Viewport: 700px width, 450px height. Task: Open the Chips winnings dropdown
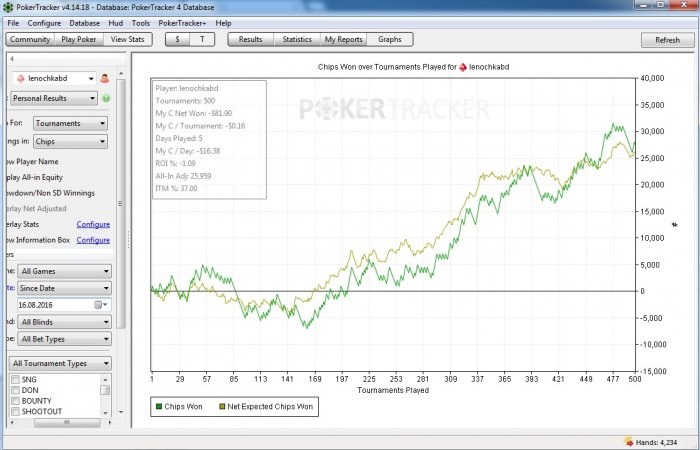(70, 142)
